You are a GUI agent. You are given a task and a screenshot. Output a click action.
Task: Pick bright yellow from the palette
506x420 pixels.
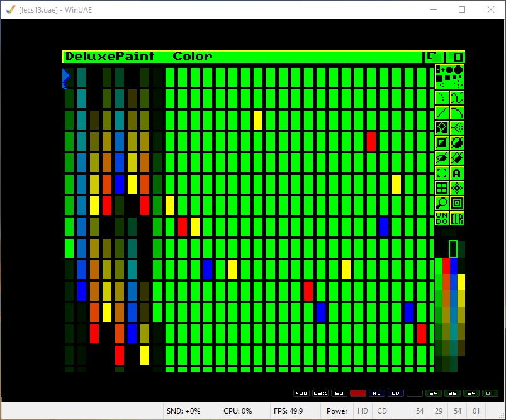pyautogui.click(x=461, y=282)
